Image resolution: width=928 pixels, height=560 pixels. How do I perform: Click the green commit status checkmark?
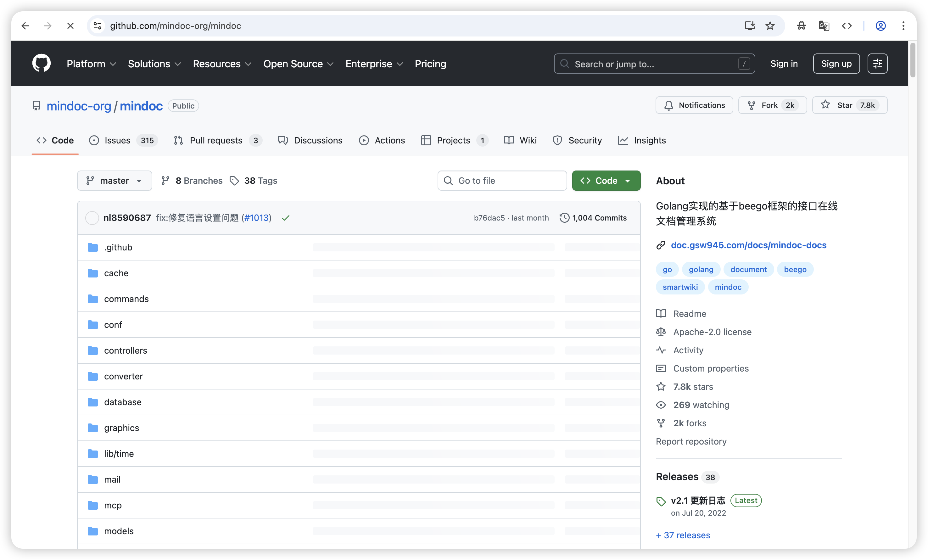286,218
